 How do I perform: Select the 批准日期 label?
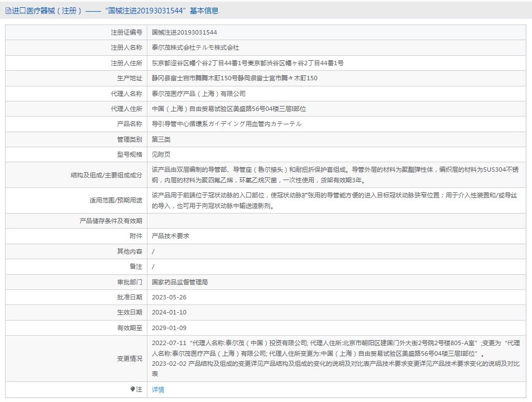(130, 297)
